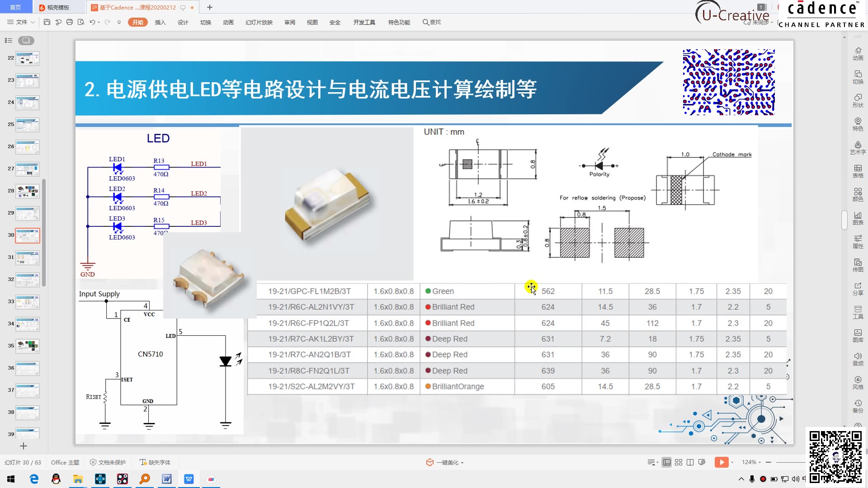Screen dimensions: 868x488
Task: Switch to slide sorter grid view
Action: (x=679, y=462)
